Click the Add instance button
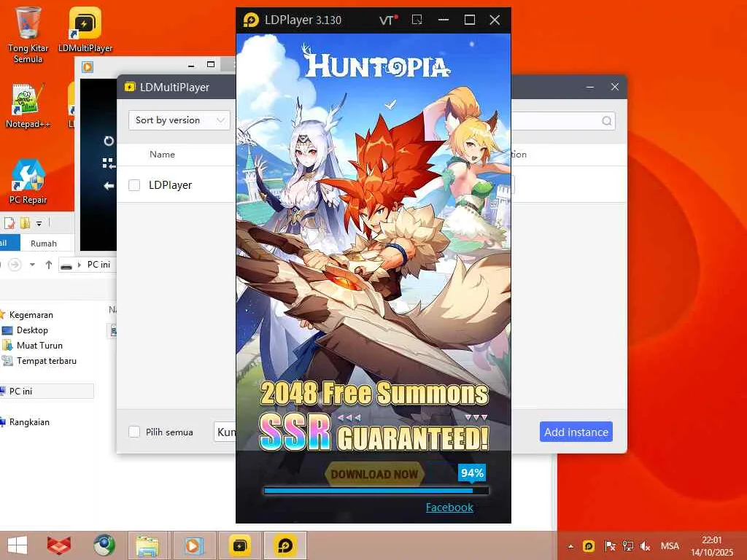747x560 pixels. [x=576, y=432]
